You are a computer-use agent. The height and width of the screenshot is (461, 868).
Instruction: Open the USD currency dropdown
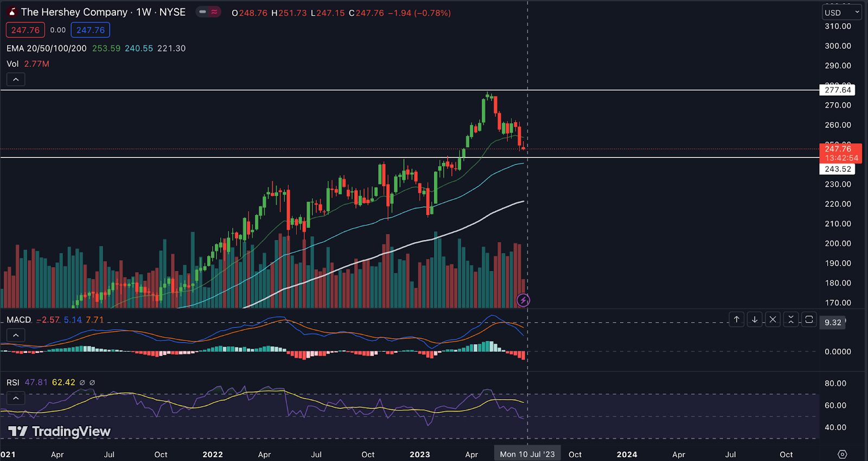(x=842, y=12)
